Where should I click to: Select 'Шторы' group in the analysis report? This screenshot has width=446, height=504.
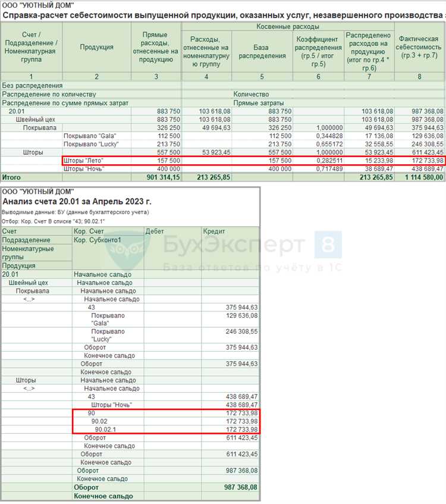(x=26, y=380)
